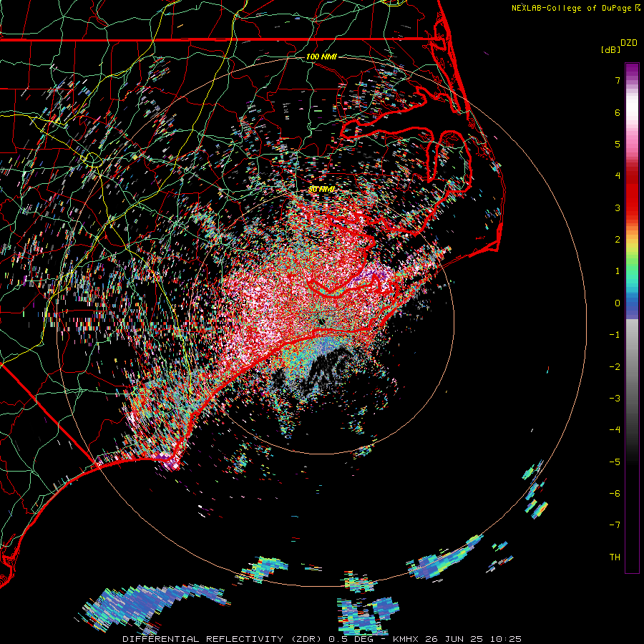
Task: Click the 4 value on color scale
Action: coord(618,176)
